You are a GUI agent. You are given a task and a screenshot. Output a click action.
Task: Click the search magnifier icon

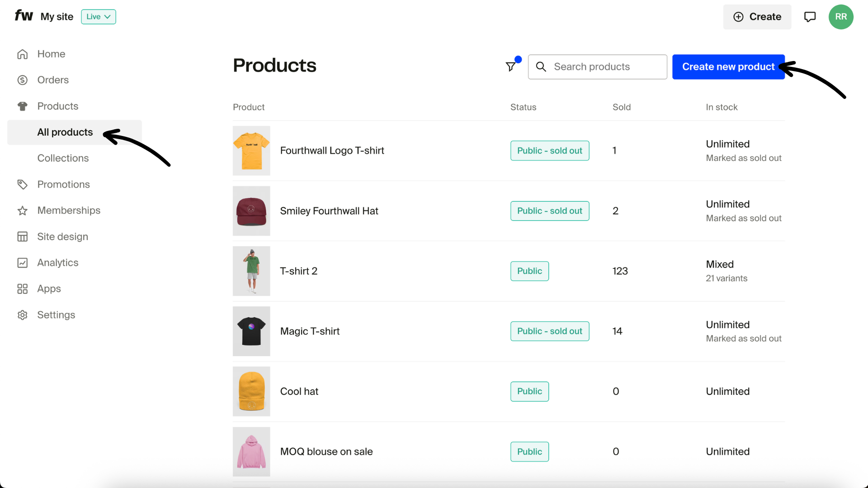point(541,67)
